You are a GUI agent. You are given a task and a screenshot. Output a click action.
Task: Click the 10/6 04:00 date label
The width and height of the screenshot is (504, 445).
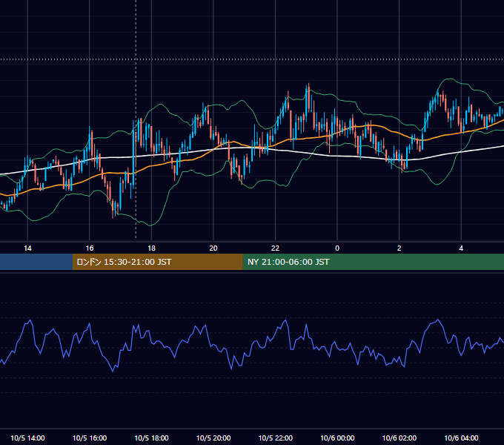(461, 438)
